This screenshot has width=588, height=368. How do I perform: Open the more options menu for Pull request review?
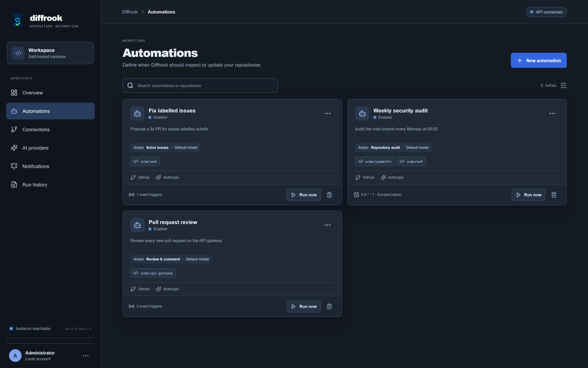(x=327, y=225)
